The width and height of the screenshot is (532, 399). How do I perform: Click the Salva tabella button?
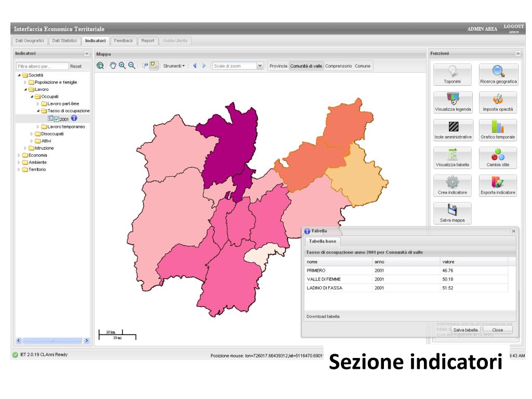[x=465, y=330]
